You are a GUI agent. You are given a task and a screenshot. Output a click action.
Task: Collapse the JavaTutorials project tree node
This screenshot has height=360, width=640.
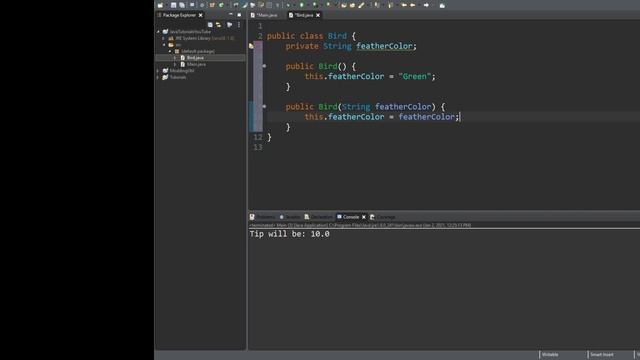(158, 31)
